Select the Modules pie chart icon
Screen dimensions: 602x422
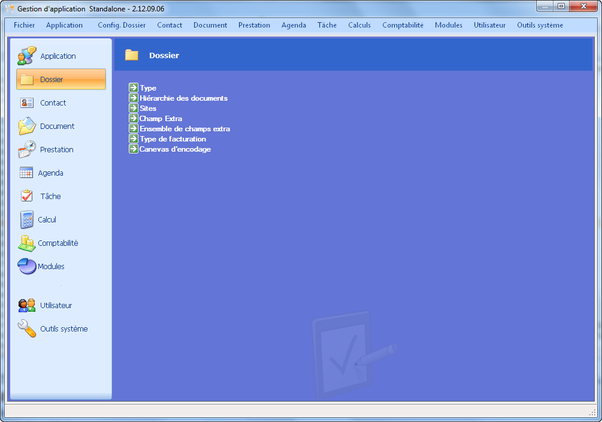pos(27,266)
